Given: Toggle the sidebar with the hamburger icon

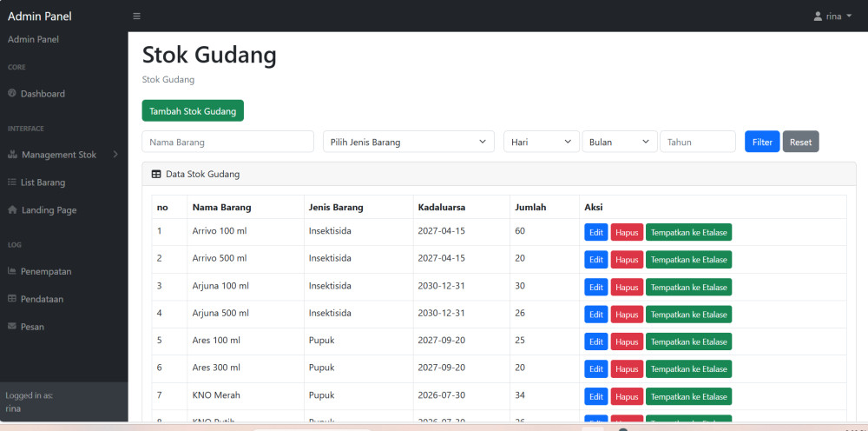Looking at the screenshot, I should coord(136,17).
